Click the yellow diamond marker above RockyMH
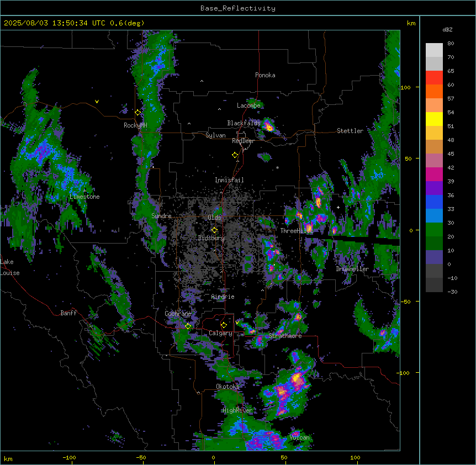Image resolution: width=476 pixels, height=465 pixels. (x=138, y=113)
